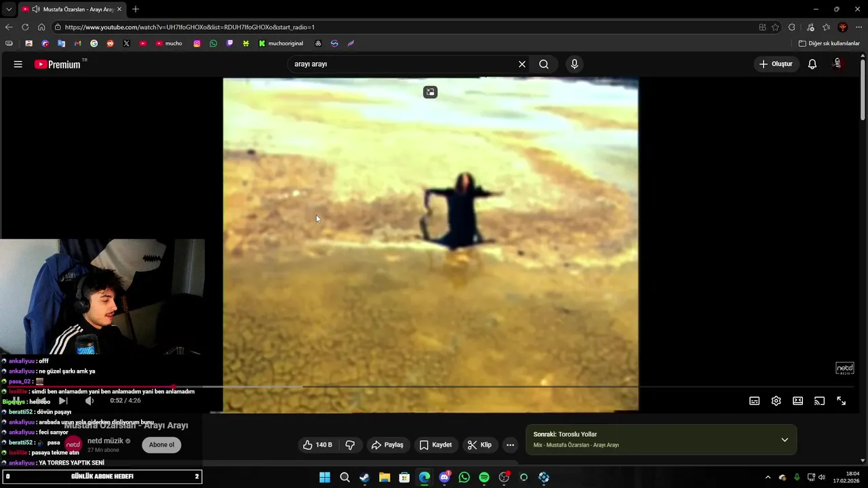Open Diğer sık kullanılanlar bookmarks folder

coord(829,43)
